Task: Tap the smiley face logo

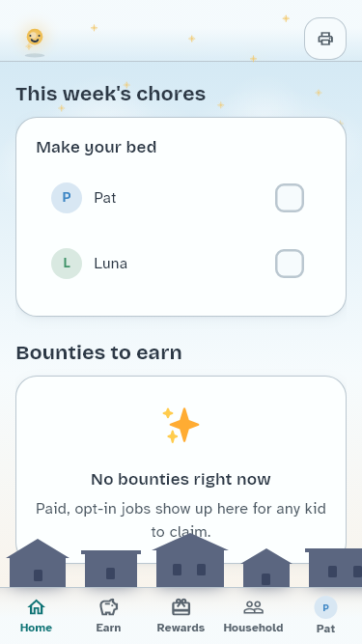Action: [35, 37]
